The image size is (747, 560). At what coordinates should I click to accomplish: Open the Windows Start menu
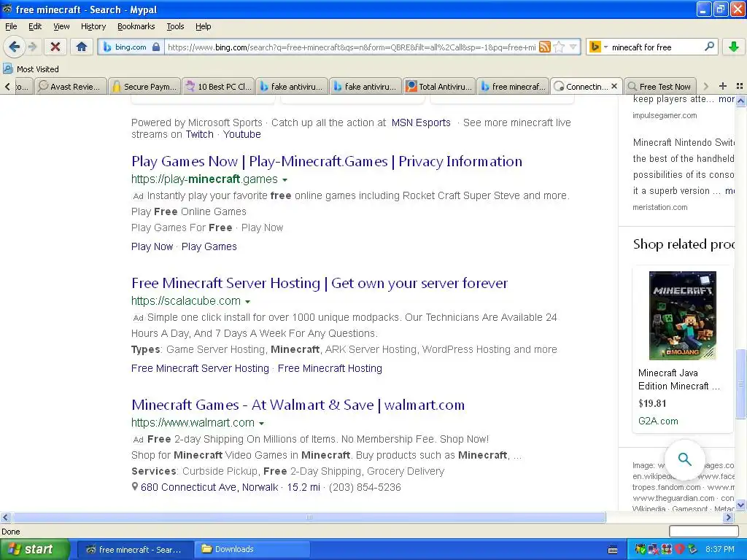point(35,550)
